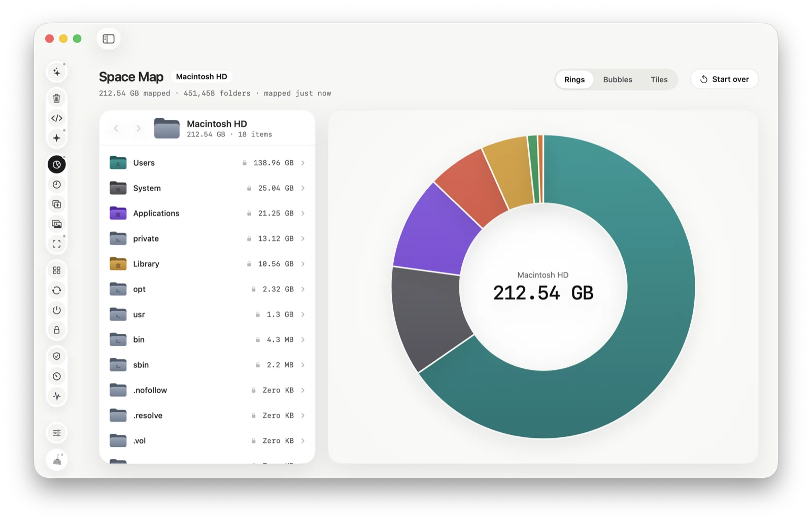Open the trash bin cleanup tool

57,98
